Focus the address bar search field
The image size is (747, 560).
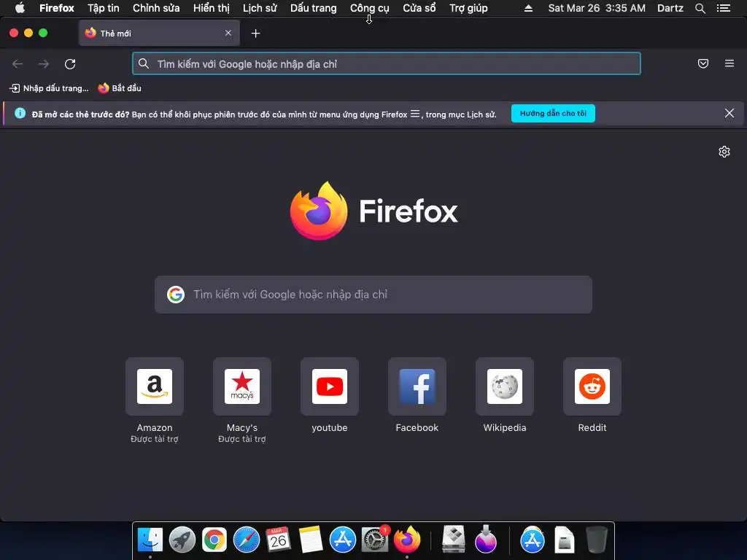coord(387,64)
